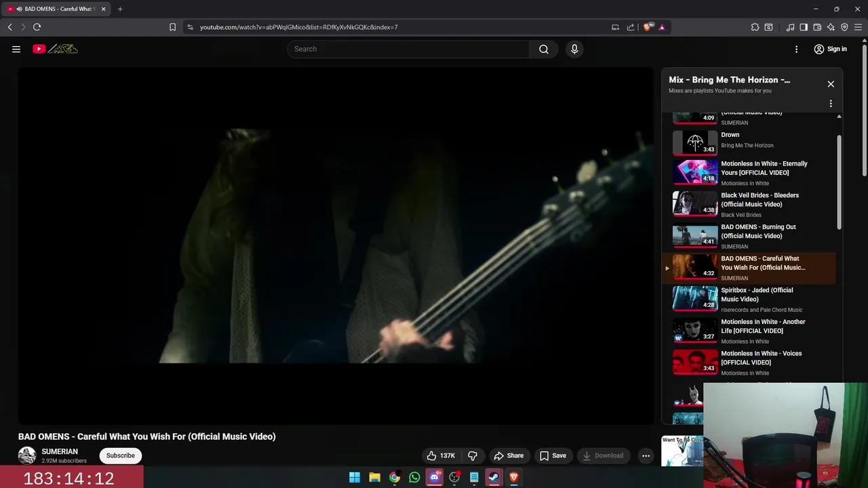The width and height of the screenshot is (868, 488).
Task: Open Notepad from the taskbar
Action: click(x=474, y=477)
